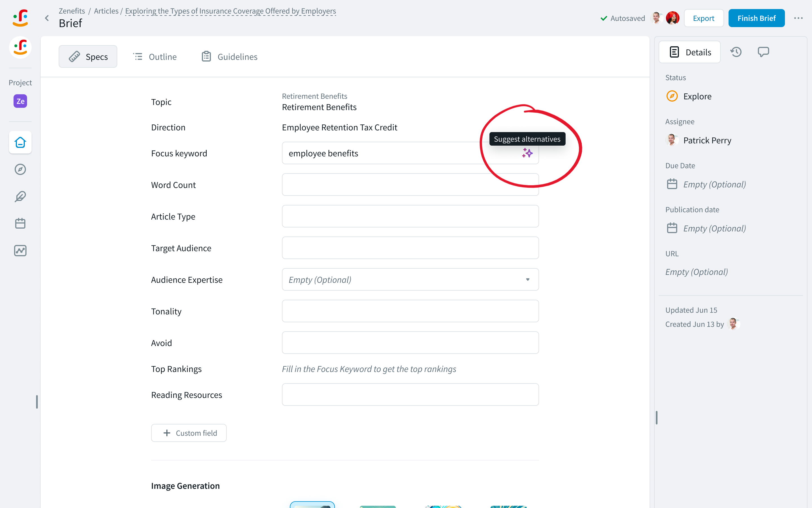Click the Explore status compass icon

coord(672,96)
